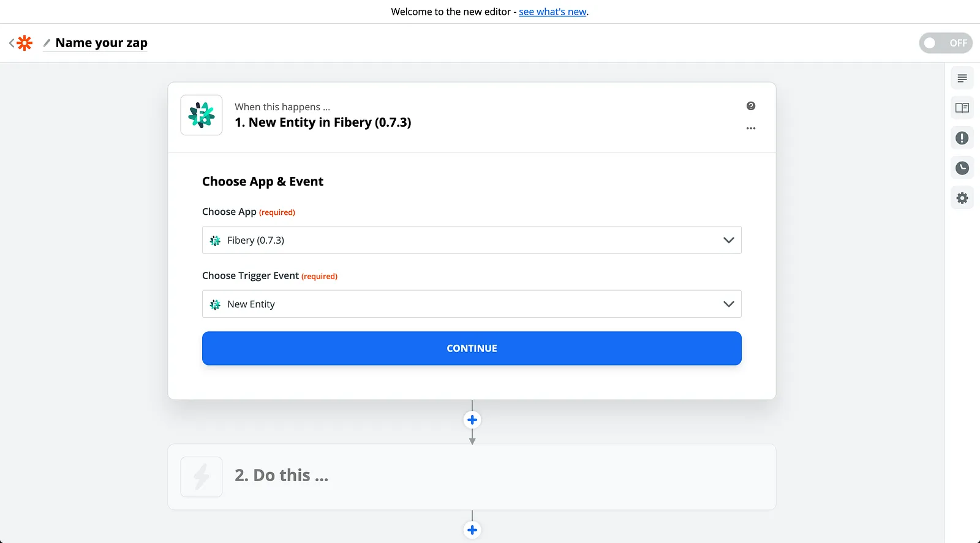Go back using the left chevron arrow

pos(12,43)
